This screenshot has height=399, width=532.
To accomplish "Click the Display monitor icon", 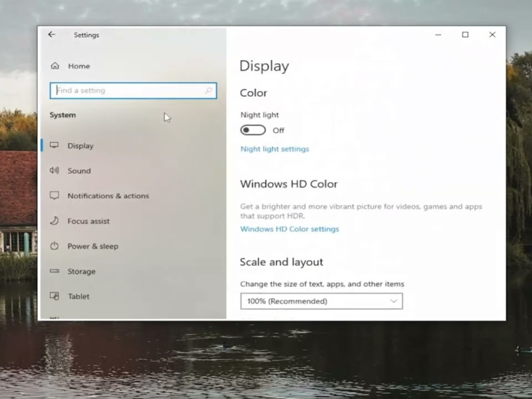I will pyautogui.click(x=55, y=145).
